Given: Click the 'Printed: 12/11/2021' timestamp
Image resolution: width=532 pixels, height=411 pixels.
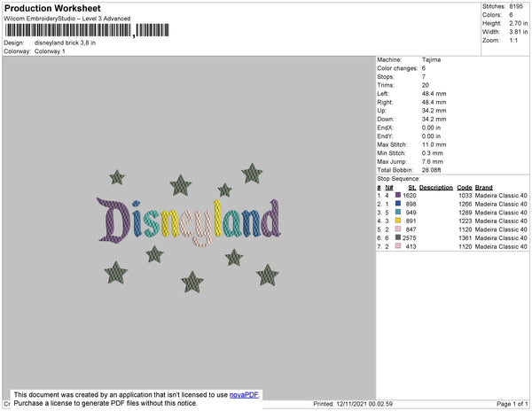Looking at the screenshot, I should [353, 404].
